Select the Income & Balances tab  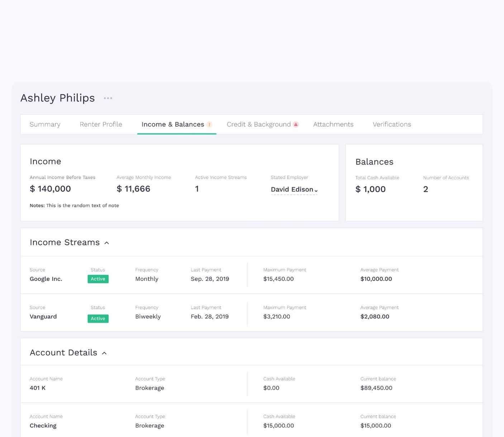point(172,124)
